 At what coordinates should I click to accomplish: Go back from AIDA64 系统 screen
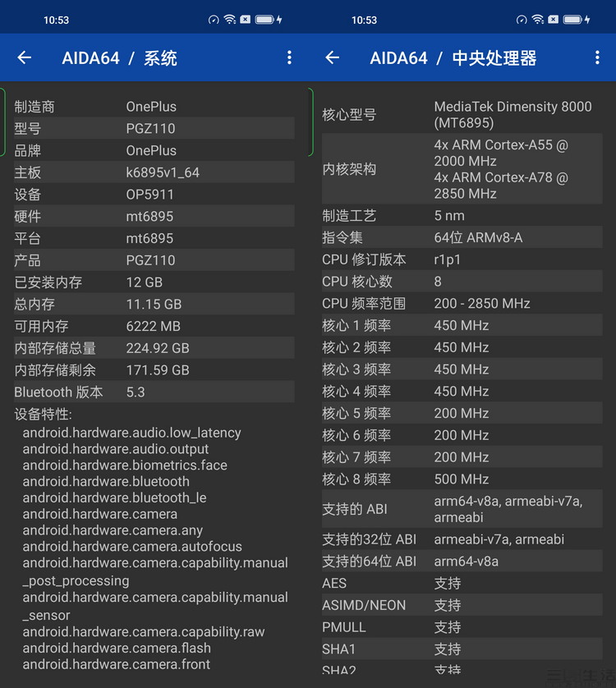point(25,57)
